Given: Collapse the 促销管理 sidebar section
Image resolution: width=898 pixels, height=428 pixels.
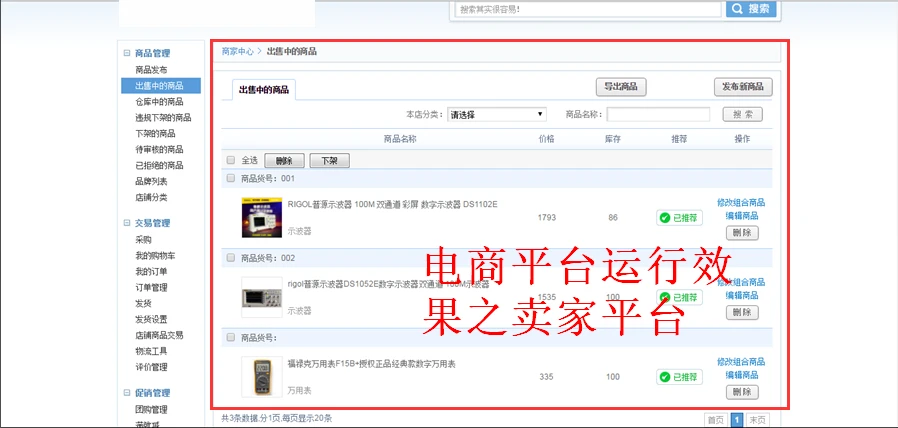Looking at the screenshot, I should pos(127,392).
